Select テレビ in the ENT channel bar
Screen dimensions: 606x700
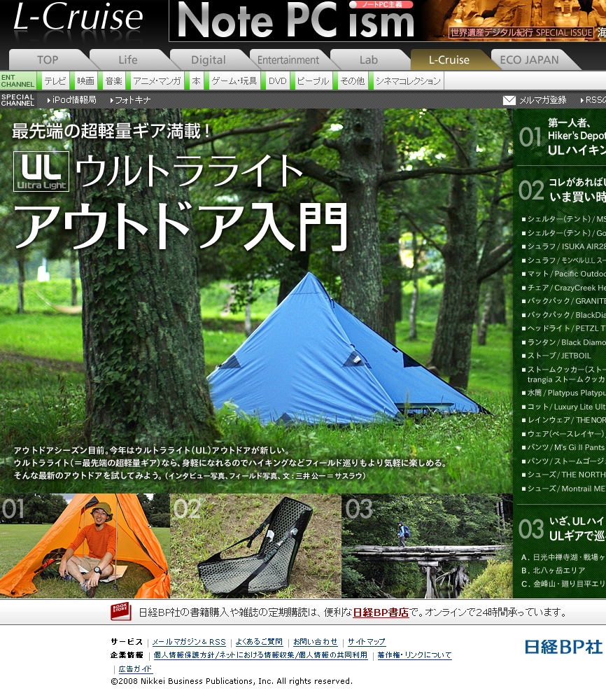pyautogui.click(x=55, y=80)
